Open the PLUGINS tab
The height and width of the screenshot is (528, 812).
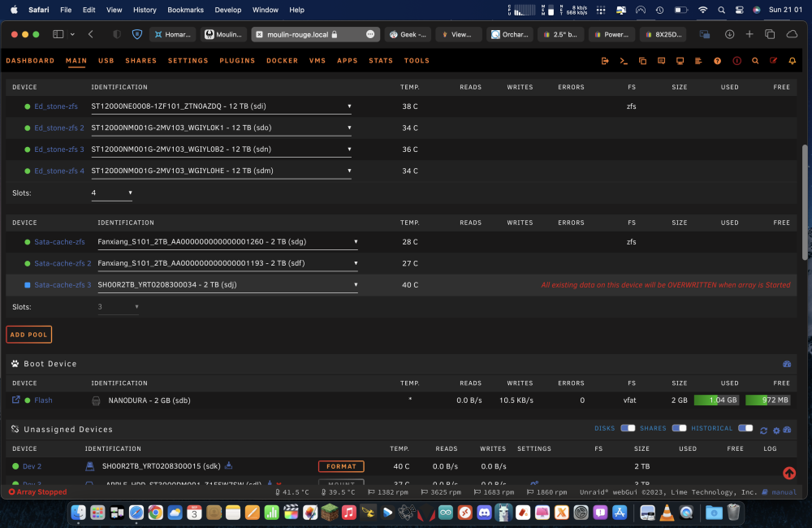click(237, 61)
